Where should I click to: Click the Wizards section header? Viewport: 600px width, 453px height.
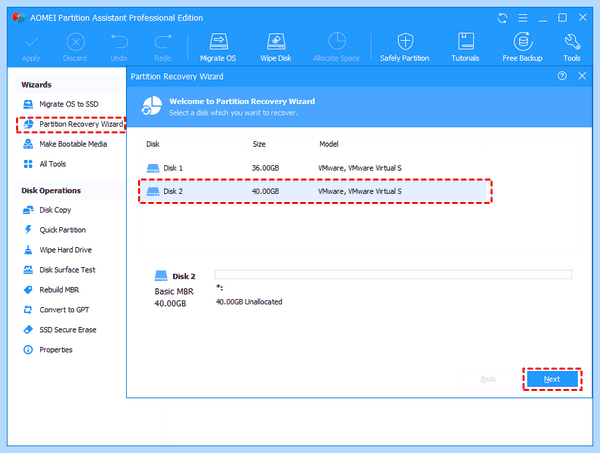coord(36,85)
